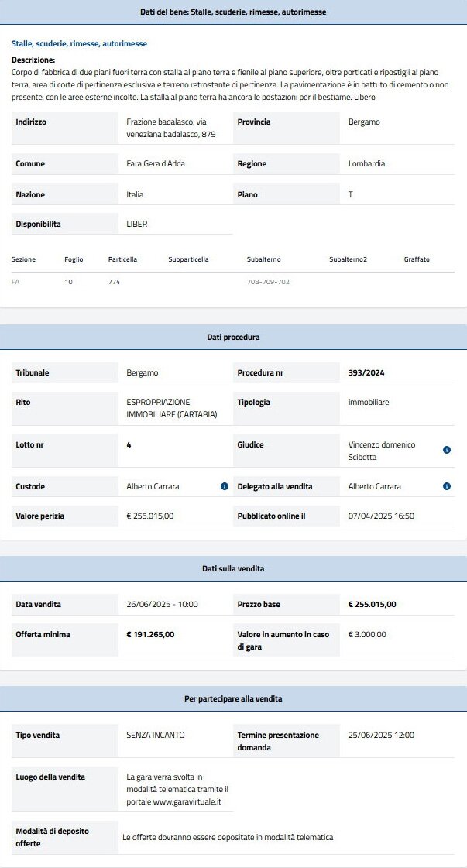Click the 'Subparticella' column header
The width and height of the screenshot is (467, 868).
188,259
